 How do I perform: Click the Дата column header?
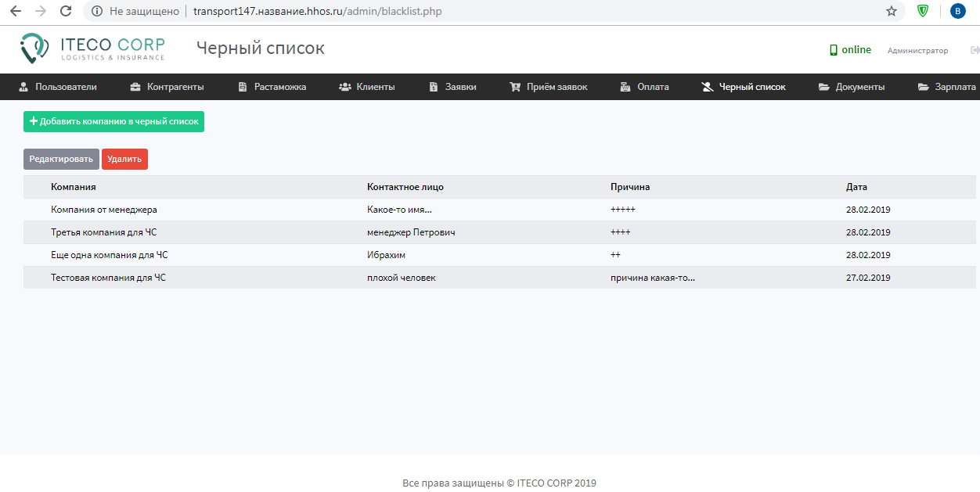pyautogui.click(x=856, y=187)
